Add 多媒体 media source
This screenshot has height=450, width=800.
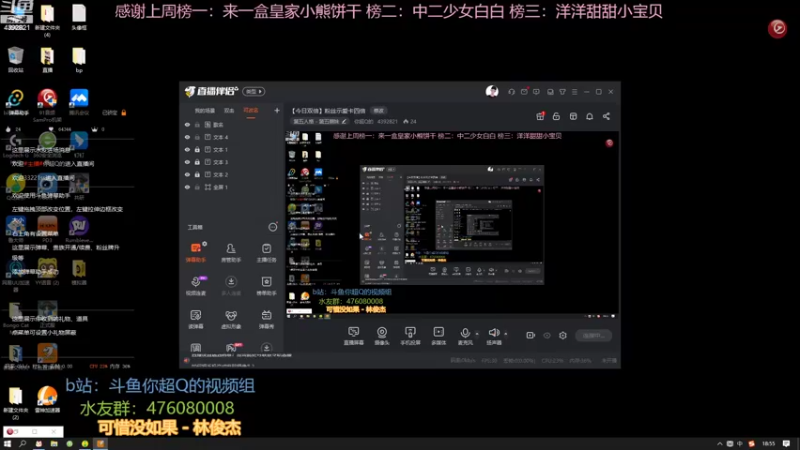click(438, 336)
